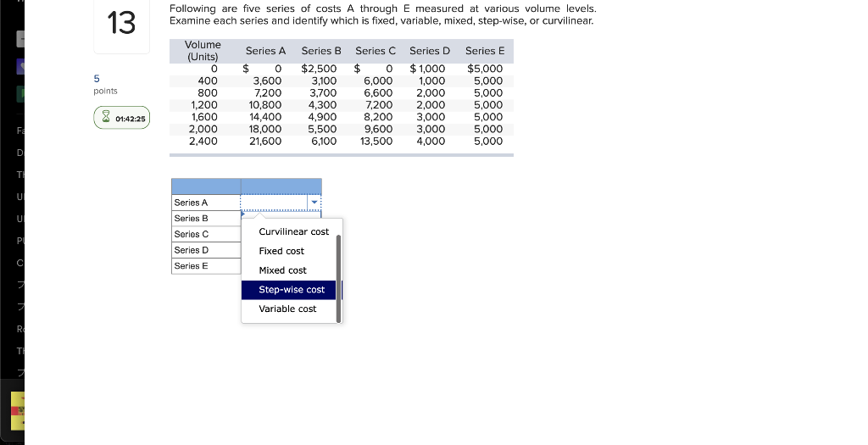Click the Series A column header
The width and height of the screenshot is (868, 445).
(265, 51)
